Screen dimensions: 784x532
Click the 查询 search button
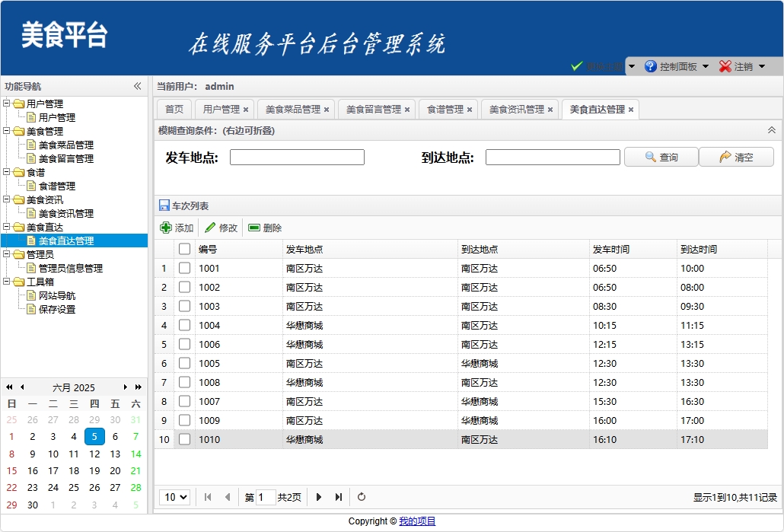click(661, 157)
